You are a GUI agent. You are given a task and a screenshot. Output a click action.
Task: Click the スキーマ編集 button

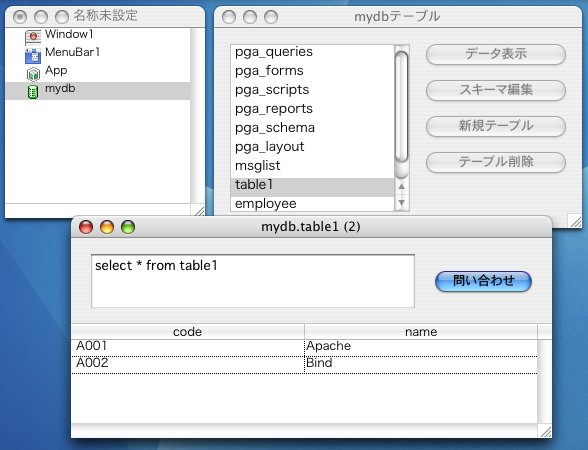tap(496, 90)
